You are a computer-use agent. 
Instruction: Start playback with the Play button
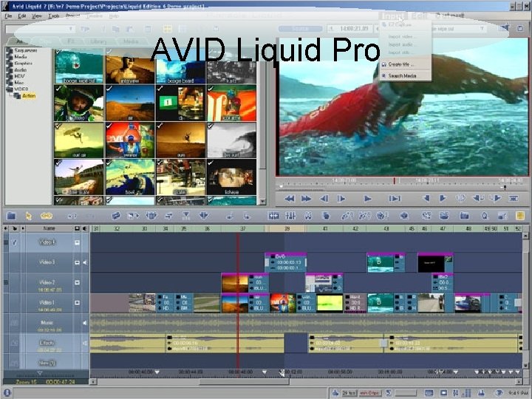tap(367, 199)
